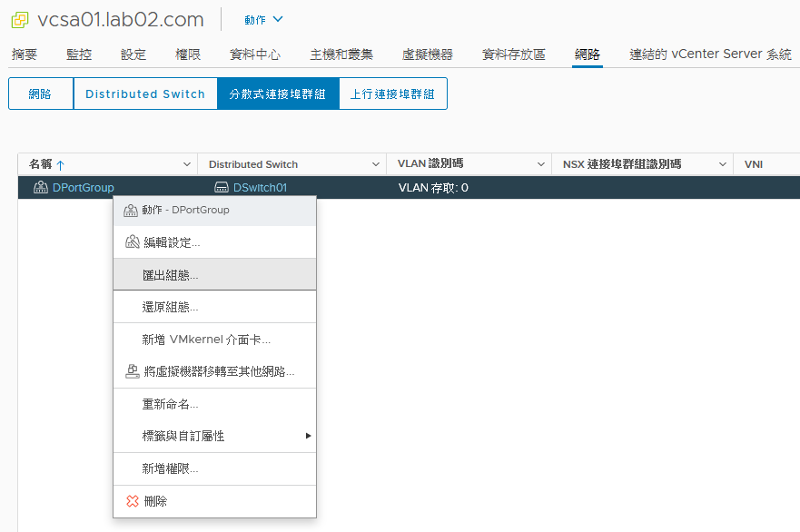
Task: Choose 新增權限... from the context menu
Action: tap(215, 468)
